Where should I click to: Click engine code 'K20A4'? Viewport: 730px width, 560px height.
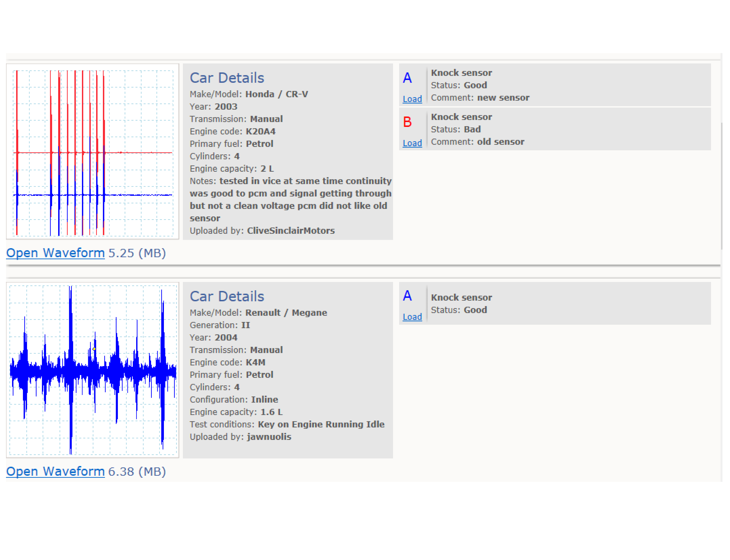(x=260, y=131)
